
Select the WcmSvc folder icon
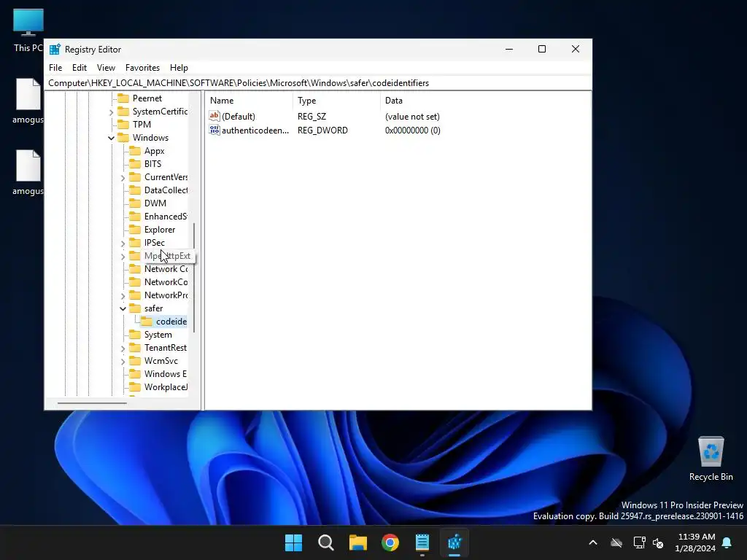[x=135, y=361]
